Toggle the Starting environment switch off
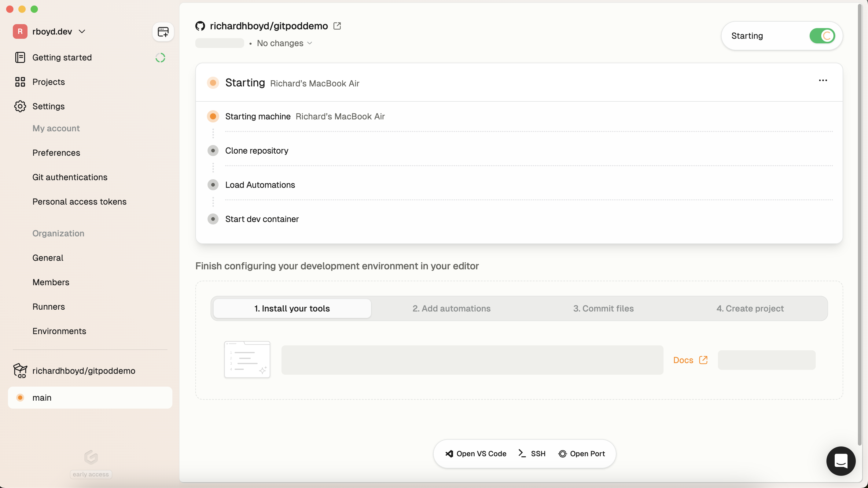 click(x=822, y=36)
